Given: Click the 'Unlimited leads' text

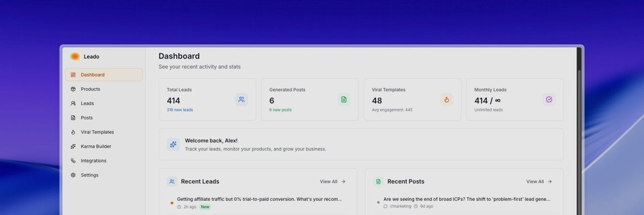Looking at the screenshot, I should pos(488,110).
